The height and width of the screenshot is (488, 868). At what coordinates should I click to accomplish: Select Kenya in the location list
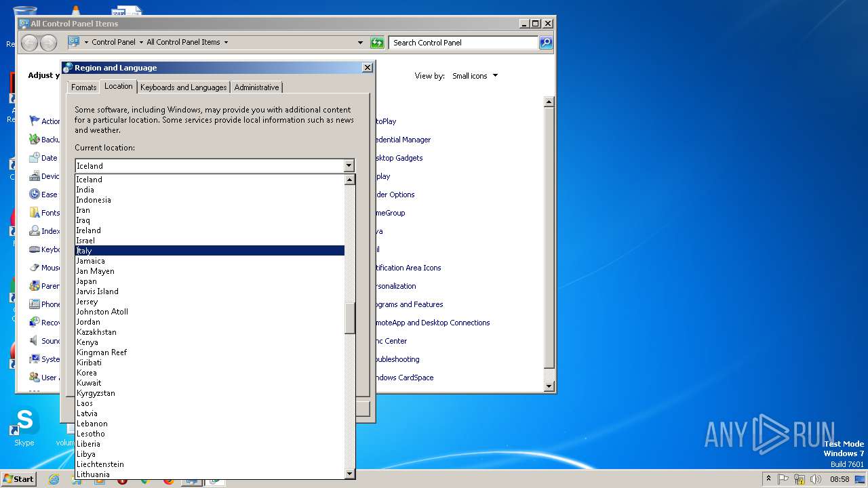click(x=210, y=342)
